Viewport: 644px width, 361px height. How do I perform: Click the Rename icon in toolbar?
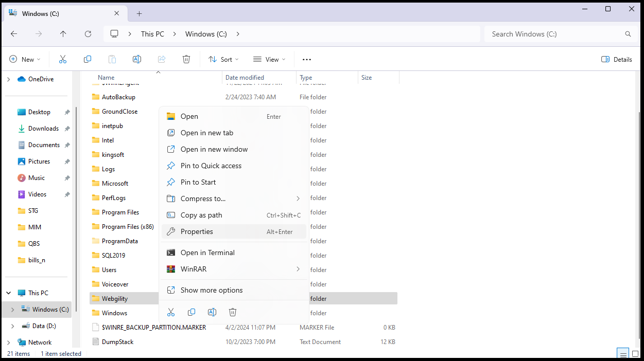[137, 59]
